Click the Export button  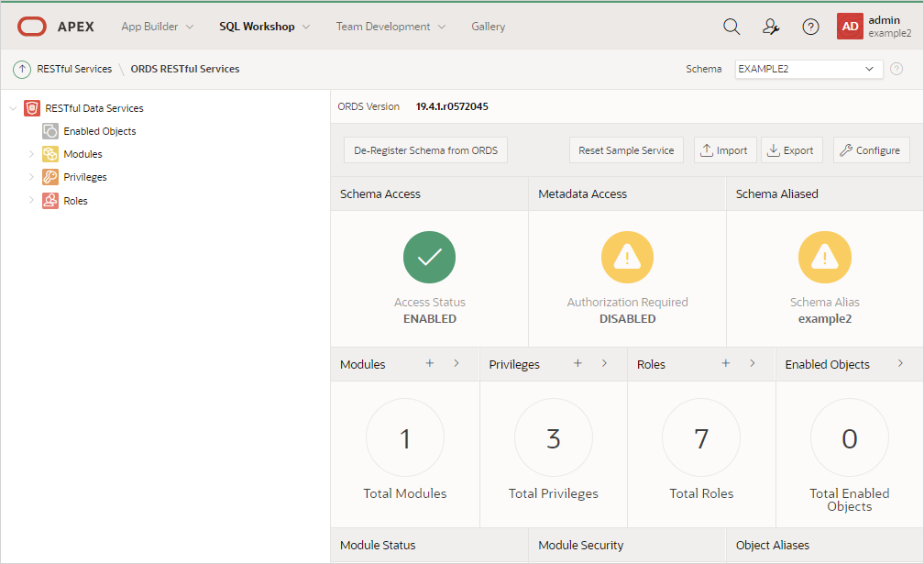(x=791, y=150)
